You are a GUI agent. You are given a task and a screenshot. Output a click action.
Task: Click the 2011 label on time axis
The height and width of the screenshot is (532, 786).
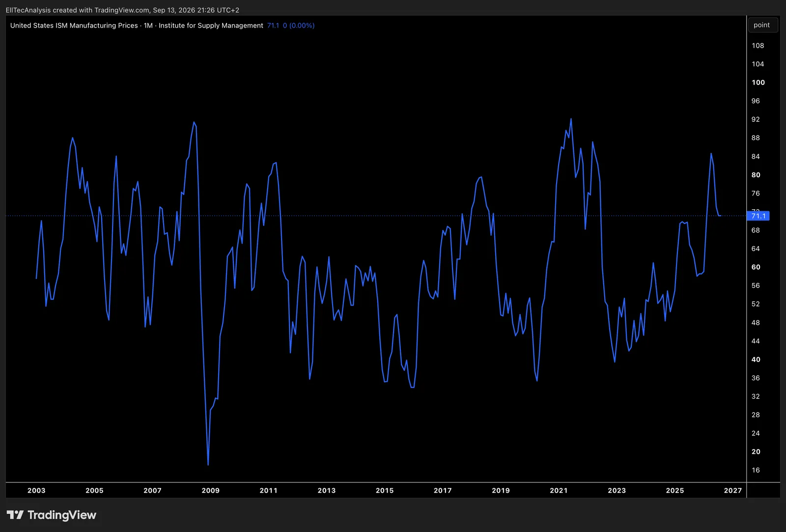269,490
